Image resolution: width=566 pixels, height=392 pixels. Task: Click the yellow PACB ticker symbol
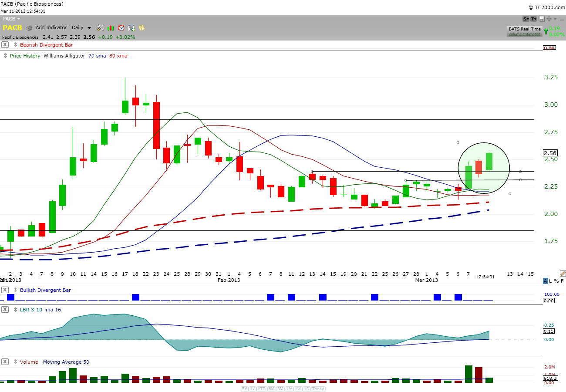pos(12,28)
